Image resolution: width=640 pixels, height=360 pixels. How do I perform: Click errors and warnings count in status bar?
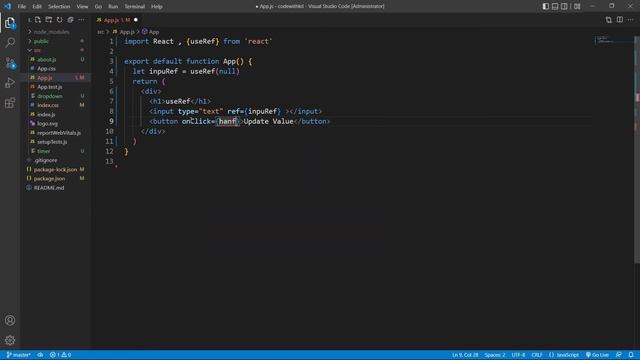[60, 355]
